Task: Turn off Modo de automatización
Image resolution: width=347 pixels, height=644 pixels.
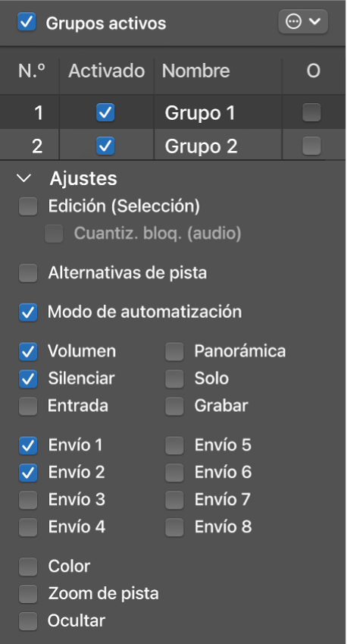Action: pyautogui.click(x=28, y=313)
